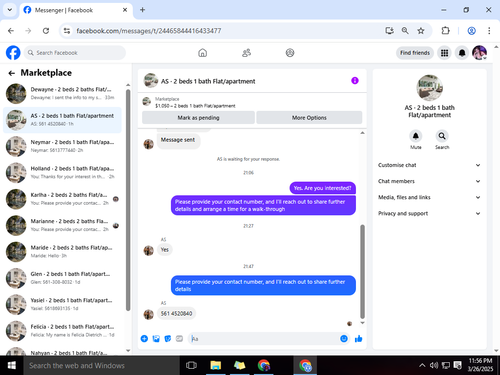Click the "561 4520840" message bubble
The image size is (500, 375).
[x=176, y=313]
